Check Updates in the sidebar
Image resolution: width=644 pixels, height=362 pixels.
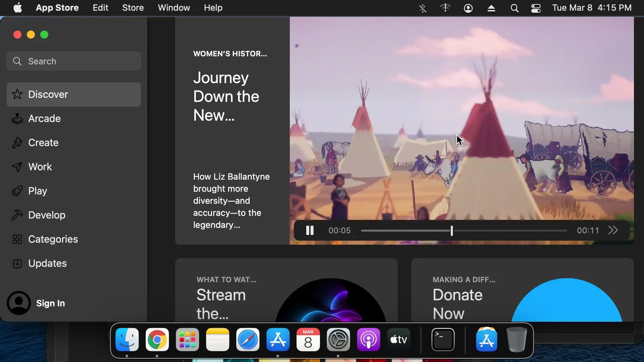tap(47, 263)
